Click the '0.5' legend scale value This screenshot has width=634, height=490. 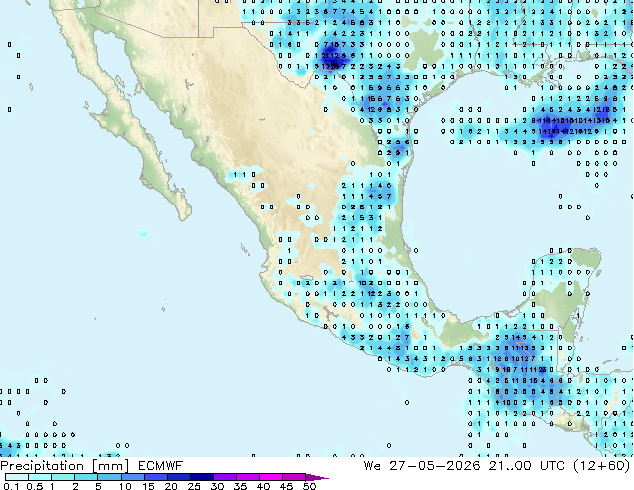pos(35,486)
